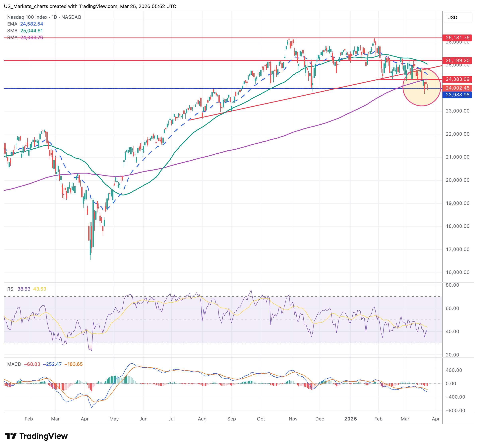
Task: Click the 24,002.45 price label
Action: pyautogui.click(x=457, y=88)
